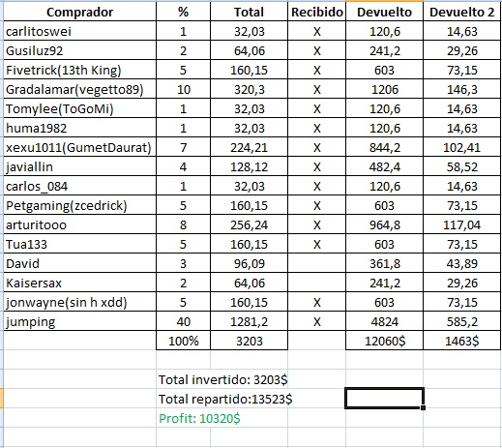Screen dimensions: 502x448
Task: Select the 100% percentage sum cell
Action: click(183, 341)
